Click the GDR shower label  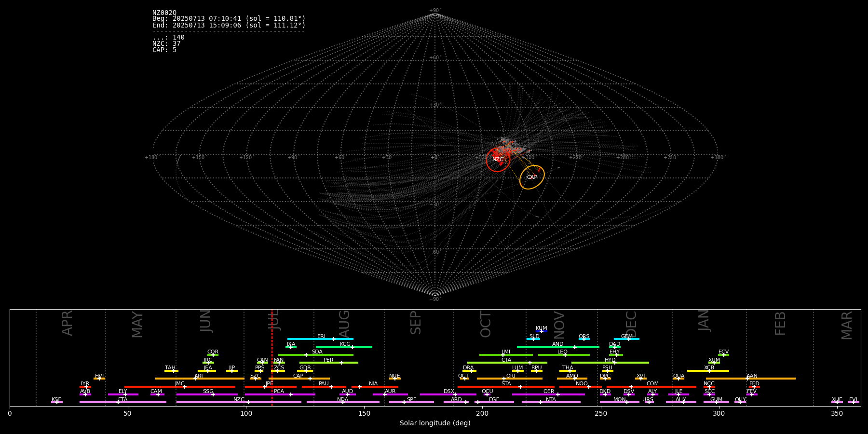click(305, 367)
